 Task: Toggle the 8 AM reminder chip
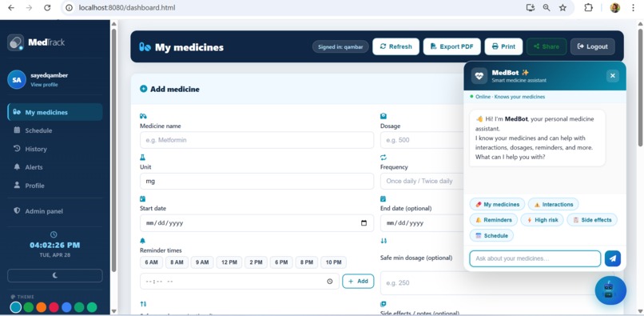coord(177,262)
